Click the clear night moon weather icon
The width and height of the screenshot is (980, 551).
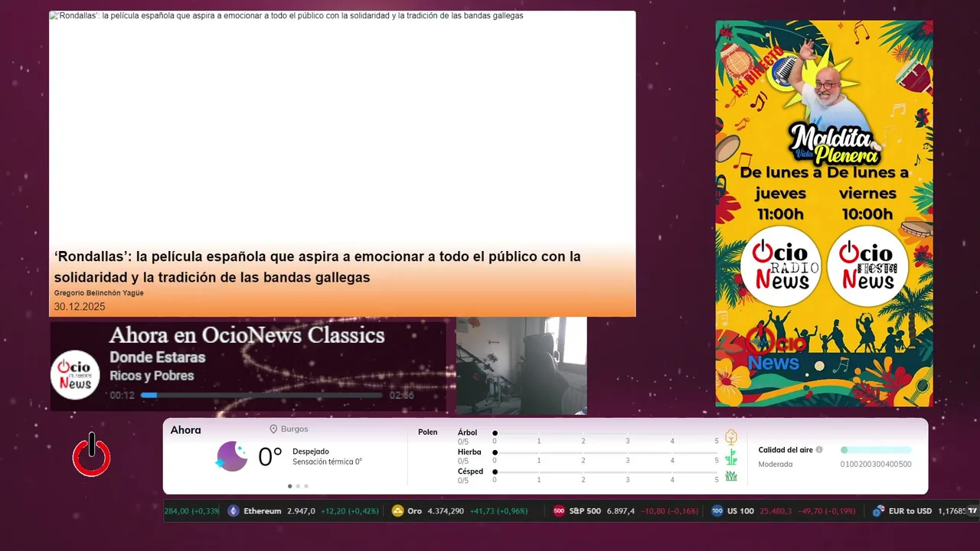point(231,456)
